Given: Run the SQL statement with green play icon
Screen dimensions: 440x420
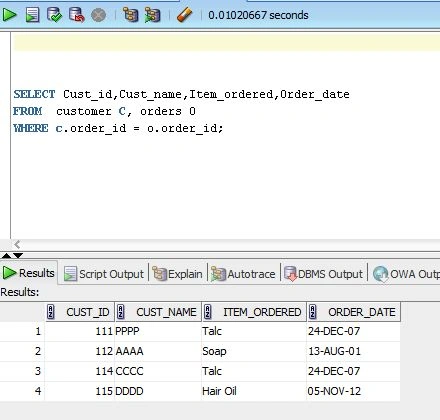Looking at the screenshot, I should (x=9, y=15).
